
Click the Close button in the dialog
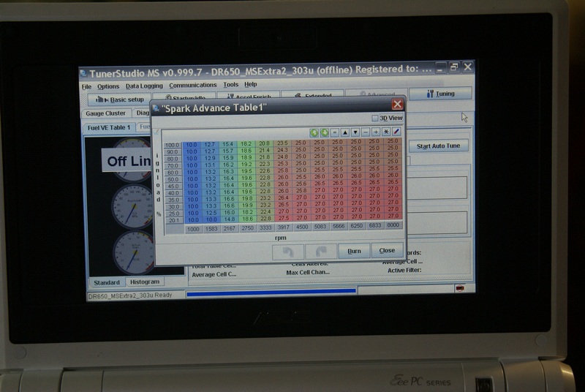point(387,250)
